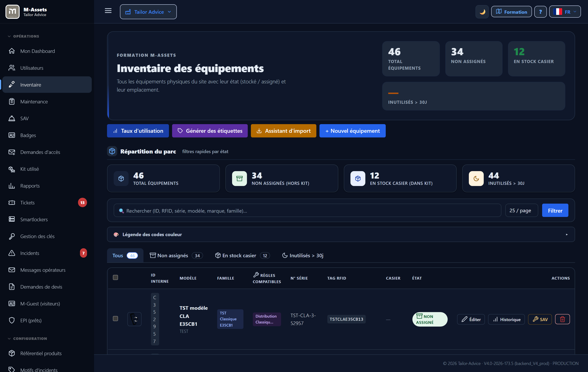Open Gestion des clés key icon
588x372 pixels.
[12, 236]
